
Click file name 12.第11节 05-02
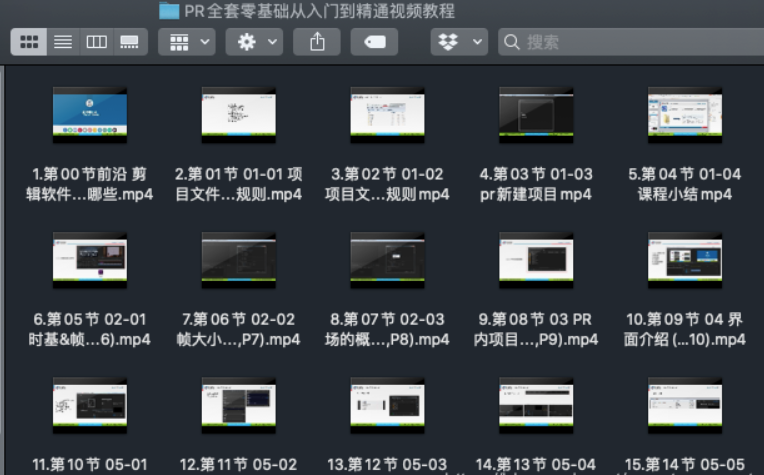(x=239, y=465)
